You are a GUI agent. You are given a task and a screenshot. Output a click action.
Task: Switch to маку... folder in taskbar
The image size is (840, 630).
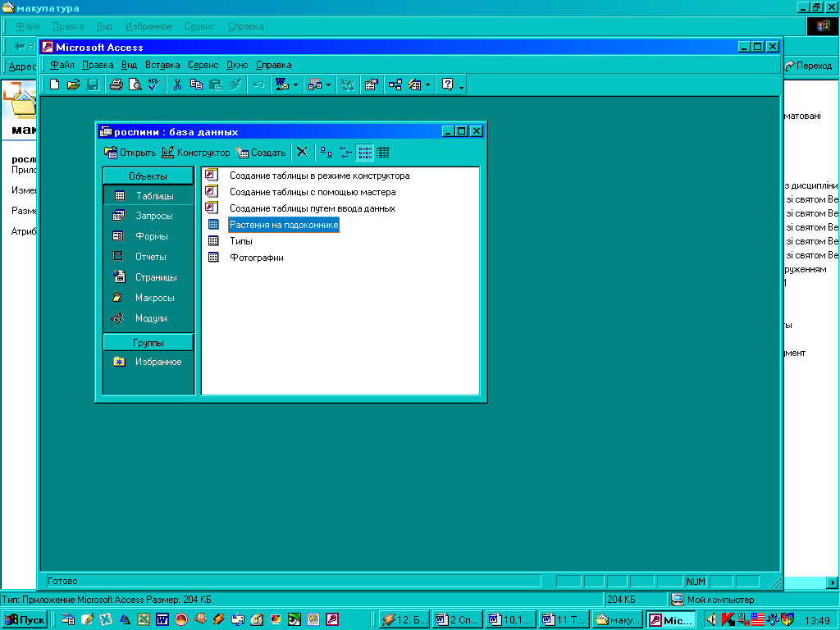(618, 620)
